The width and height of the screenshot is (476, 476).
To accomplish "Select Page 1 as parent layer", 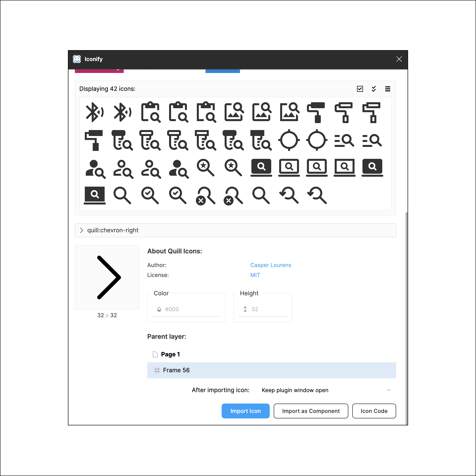I will pos(170,354).
